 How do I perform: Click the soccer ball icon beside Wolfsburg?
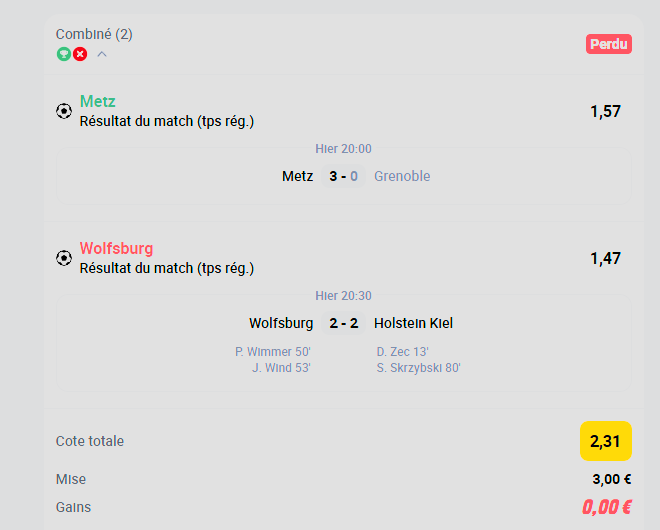click(64, 258)
